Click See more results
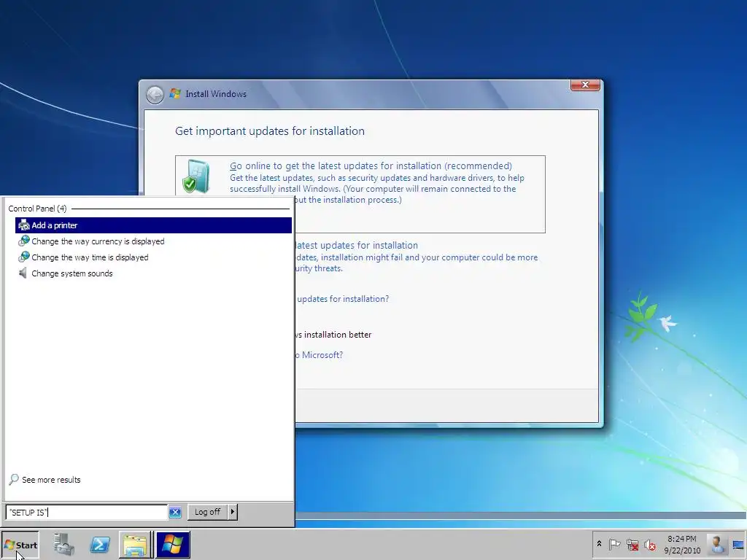747x560 pixels. click(51, 480)
